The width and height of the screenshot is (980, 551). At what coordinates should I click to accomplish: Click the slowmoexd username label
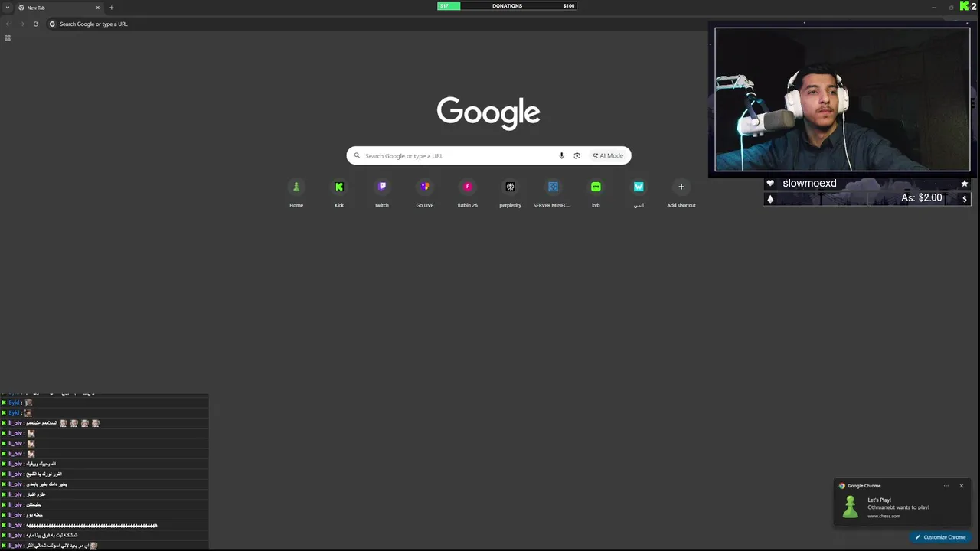tap(809, 184)
